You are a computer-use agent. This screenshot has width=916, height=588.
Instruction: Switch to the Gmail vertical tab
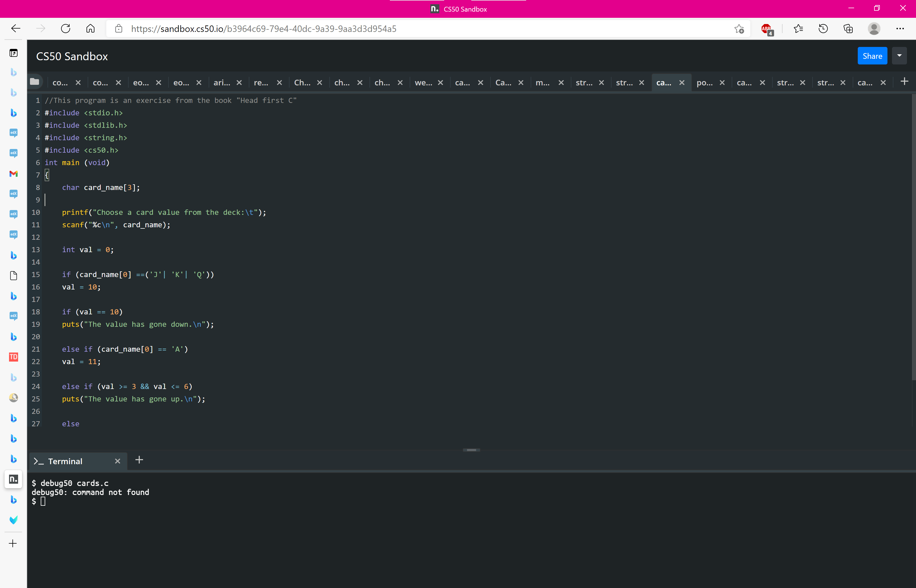click(x=13, y=174)
